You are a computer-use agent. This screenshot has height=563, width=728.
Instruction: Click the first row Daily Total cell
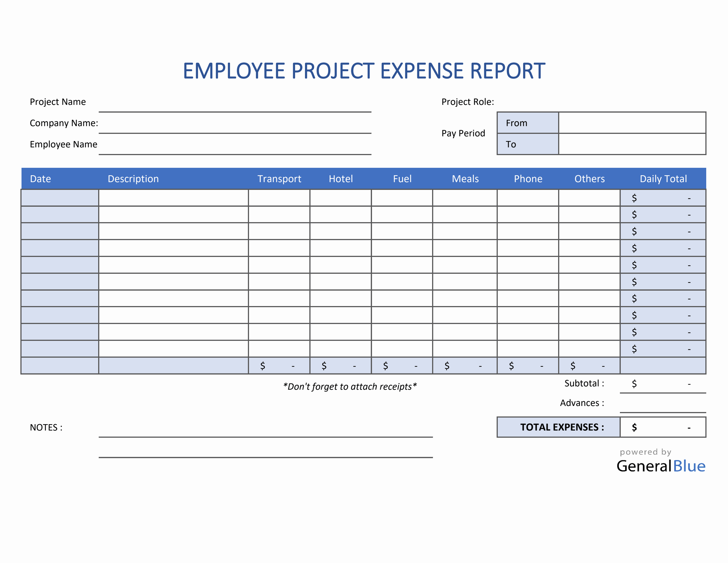pos(663,198)
